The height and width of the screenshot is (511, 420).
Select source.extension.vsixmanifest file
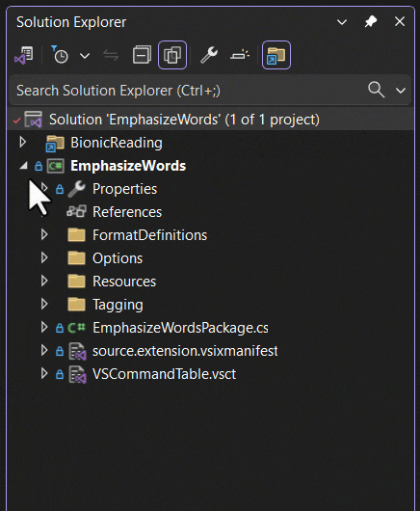click(x=185, y=351)
